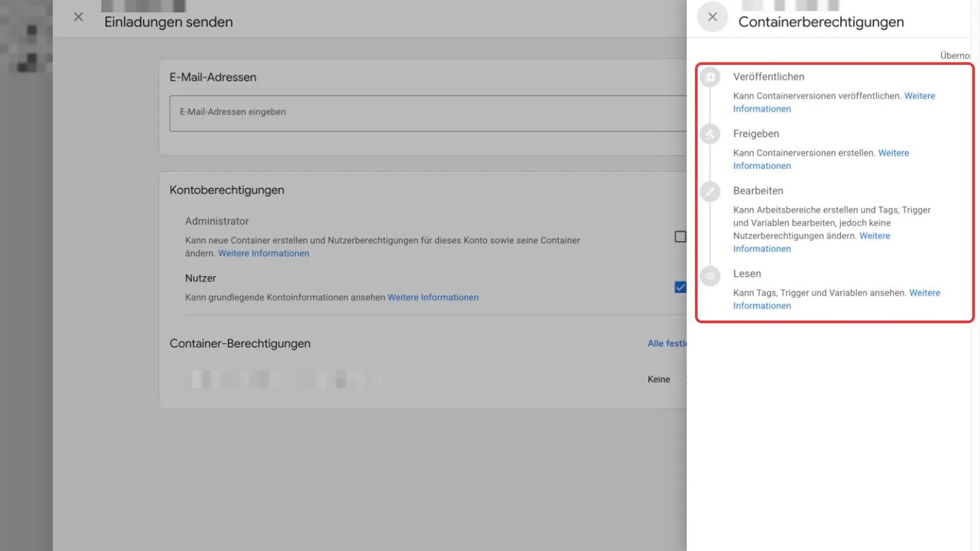Click the Kontoberechtigungen heading
Screen dimensions: 980x551
coord(227,190)
